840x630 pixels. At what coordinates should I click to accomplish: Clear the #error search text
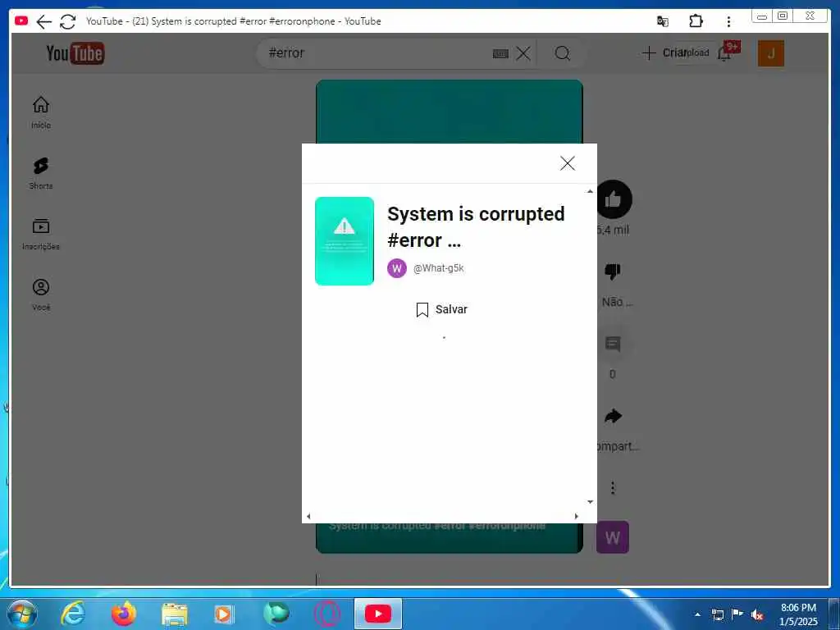coord(523,53)
